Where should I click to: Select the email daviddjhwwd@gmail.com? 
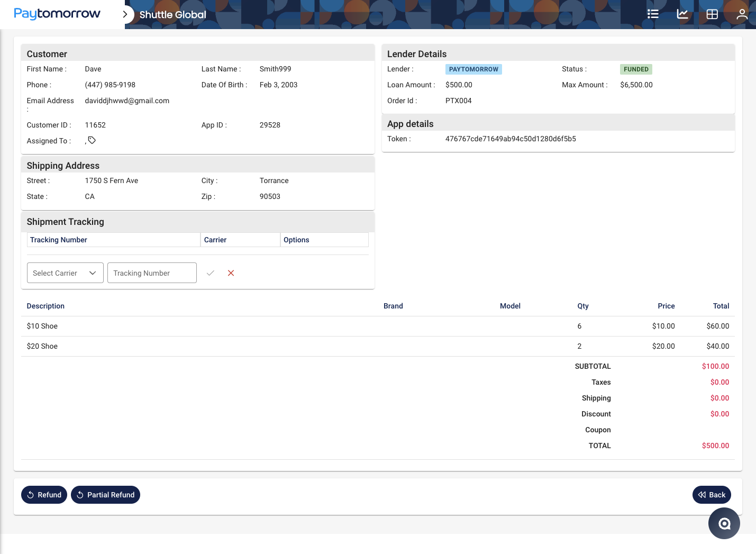(x=127, y=101)
